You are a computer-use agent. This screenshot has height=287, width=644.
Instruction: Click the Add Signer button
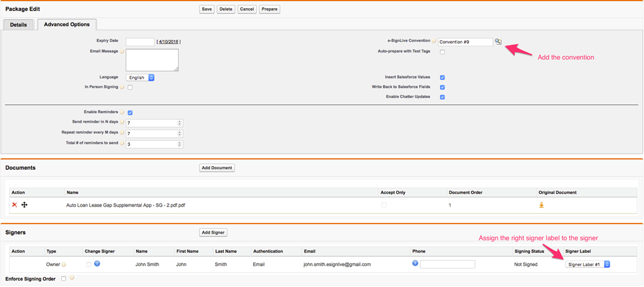pyautogui.click(x=213, y=233)
